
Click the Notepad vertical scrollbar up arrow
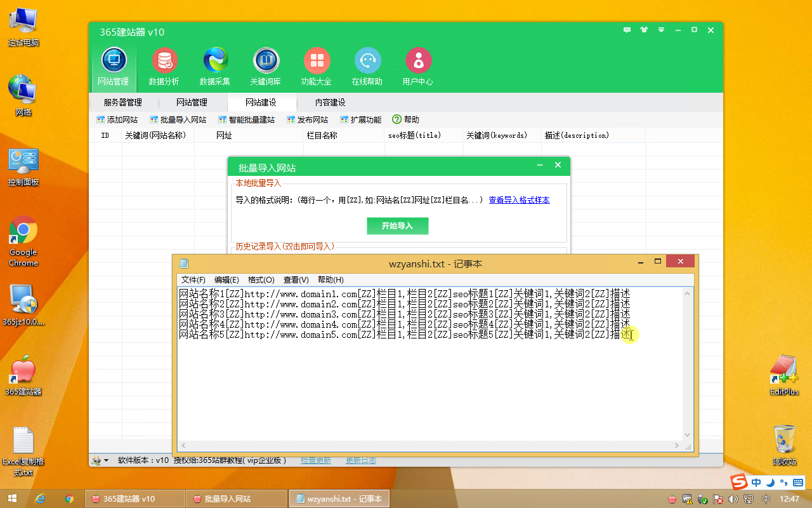click(688, 293)
